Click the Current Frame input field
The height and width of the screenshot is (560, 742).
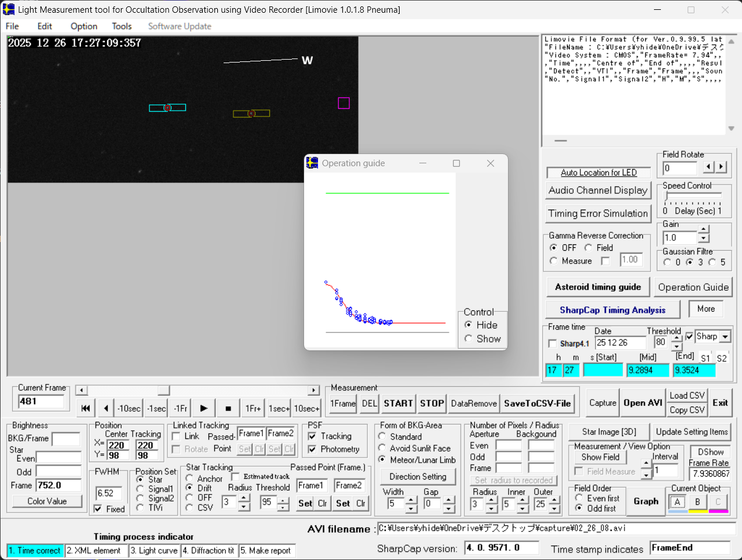point(41,401)
